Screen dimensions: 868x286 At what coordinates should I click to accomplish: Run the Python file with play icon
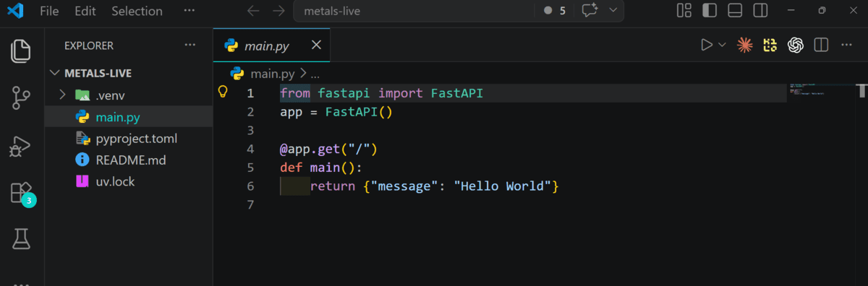(x=707, y=45)
